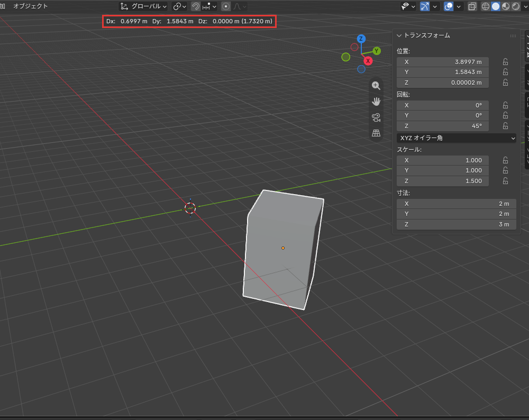Switch perspective/orthographic with the grid icon
The image size is (529, 420).
(376, 133)
